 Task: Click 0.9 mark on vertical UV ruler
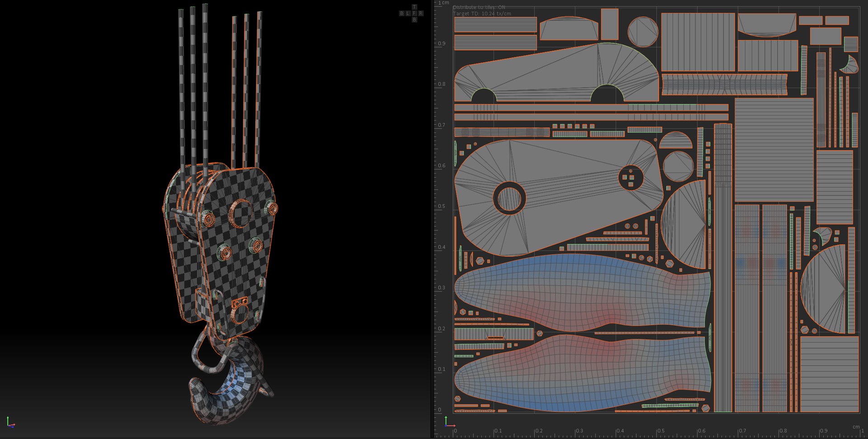tap(441, 44)
